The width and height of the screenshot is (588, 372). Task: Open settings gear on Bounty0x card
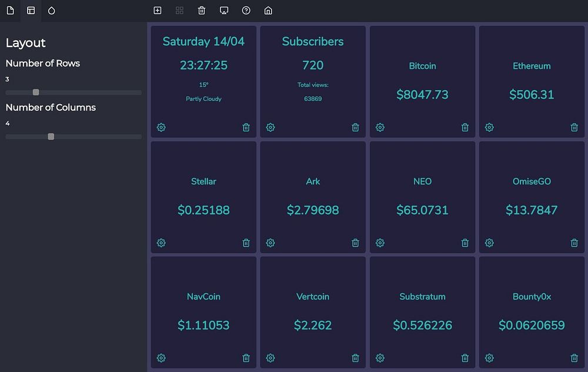click(x=489, y=358)
